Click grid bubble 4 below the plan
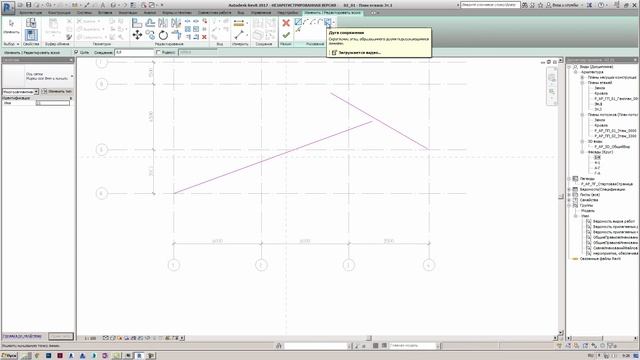 pos(429,265)
